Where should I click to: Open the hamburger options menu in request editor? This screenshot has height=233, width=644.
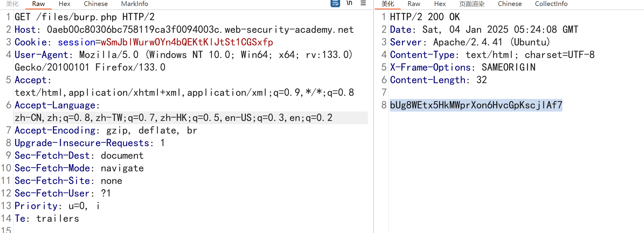coord(363,3)
